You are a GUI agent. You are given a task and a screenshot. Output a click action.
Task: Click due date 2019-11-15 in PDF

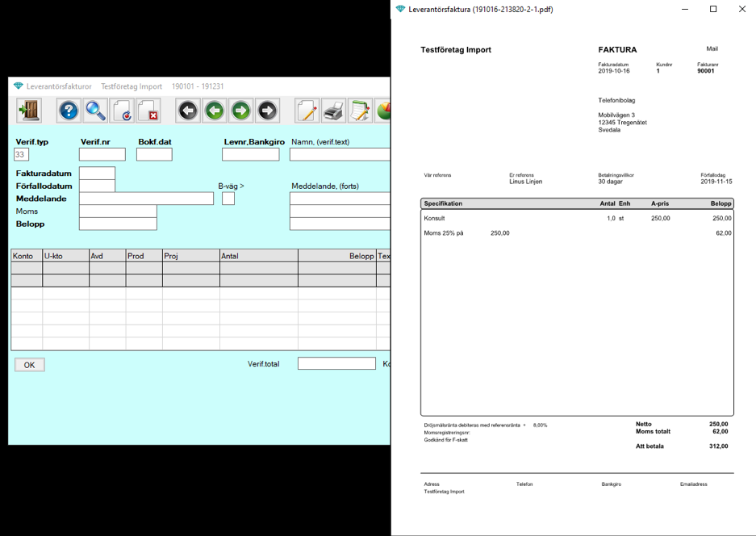pyautogui.click(x=716, y=182)
